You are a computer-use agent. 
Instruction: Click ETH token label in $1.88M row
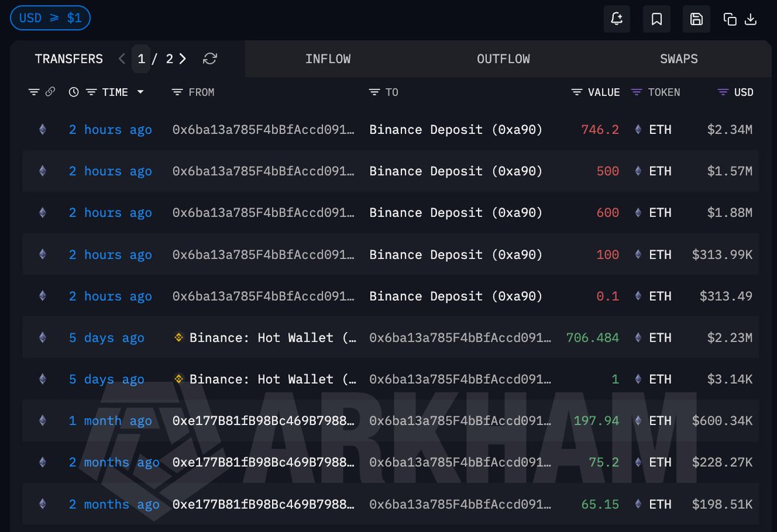coord(660,212)
